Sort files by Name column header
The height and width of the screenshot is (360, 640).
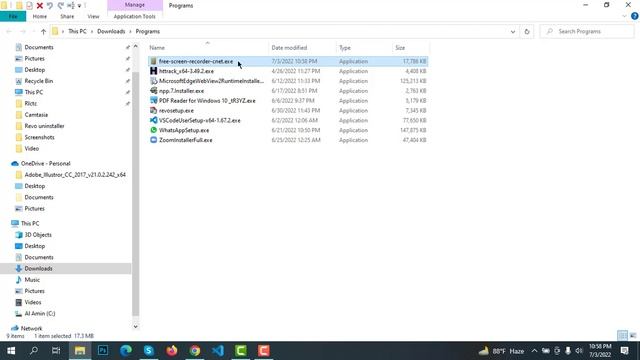(x=157, y=48)
